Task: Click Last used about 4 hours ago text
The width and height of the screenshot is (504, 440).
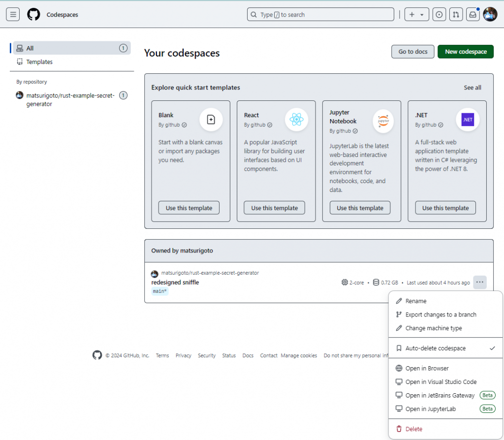Action: point(438,283)
